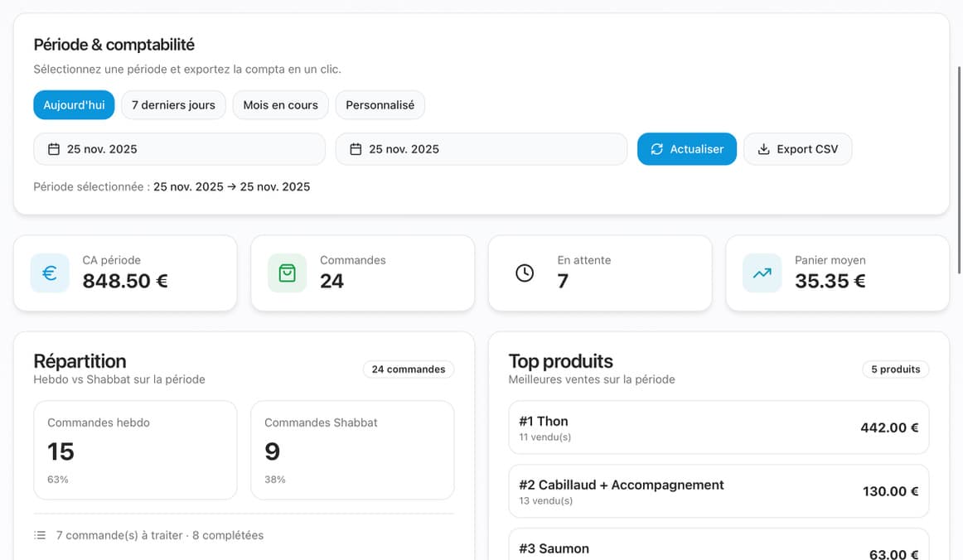Click the calendar icon in the end date field
963x560 pixels.
354,148
